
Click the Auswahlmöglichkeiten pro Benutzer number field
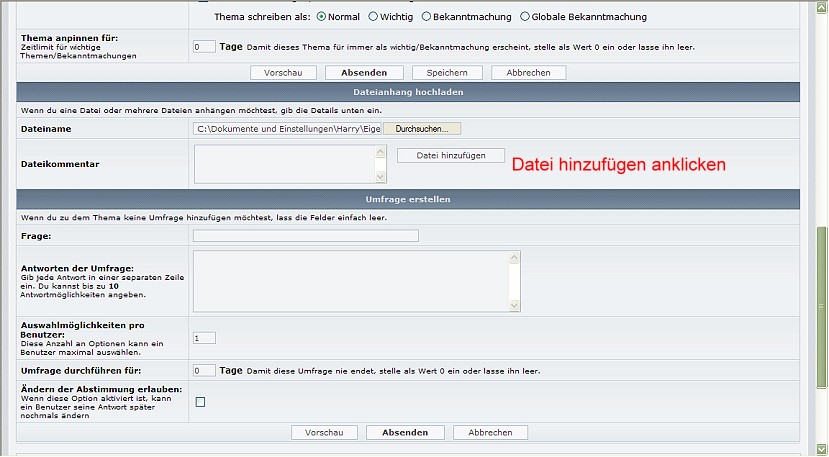pos(203,338)
